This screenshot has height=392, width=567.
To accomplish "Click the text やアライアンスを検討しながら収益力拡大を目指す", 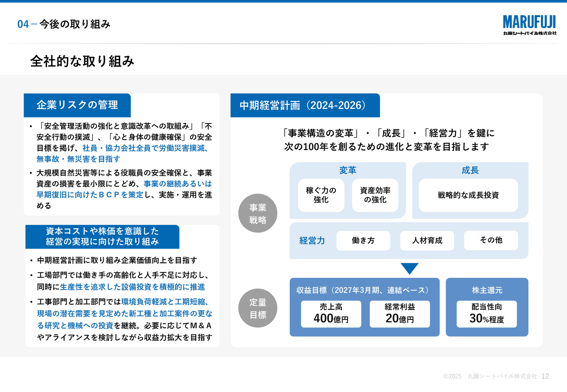I will click(x=124, y=338).
